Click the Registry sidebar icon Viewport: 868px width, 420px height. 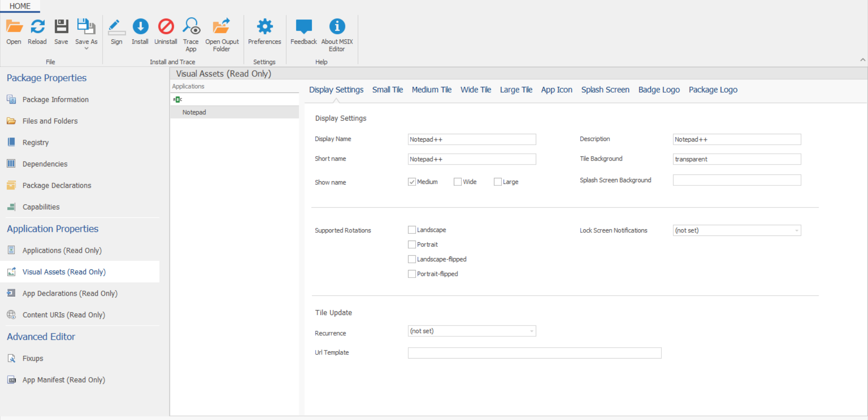[11, 142]
